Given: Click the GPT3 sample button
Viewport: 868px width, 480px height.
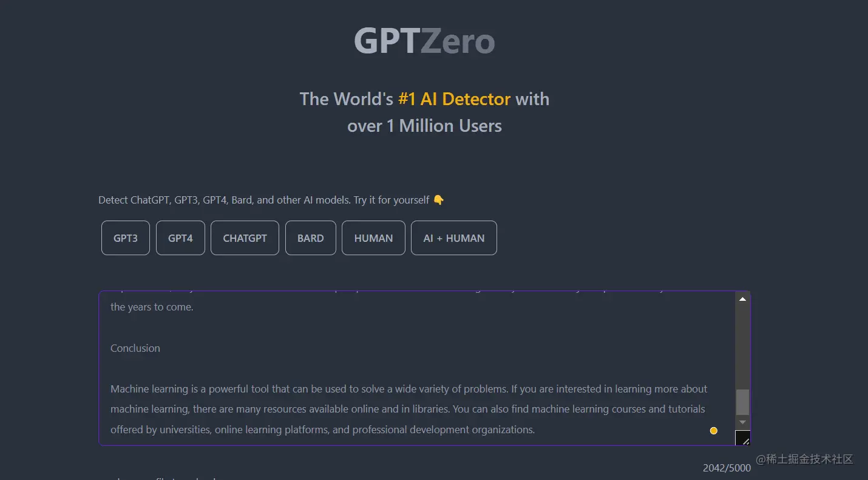Looking at the screenshot, I should point(126,238).
